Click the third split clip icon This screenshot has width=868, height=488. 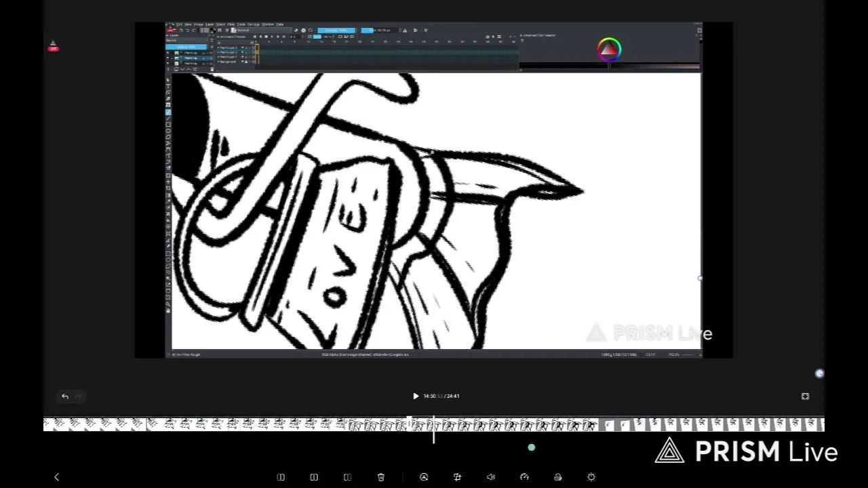(347, 477)
